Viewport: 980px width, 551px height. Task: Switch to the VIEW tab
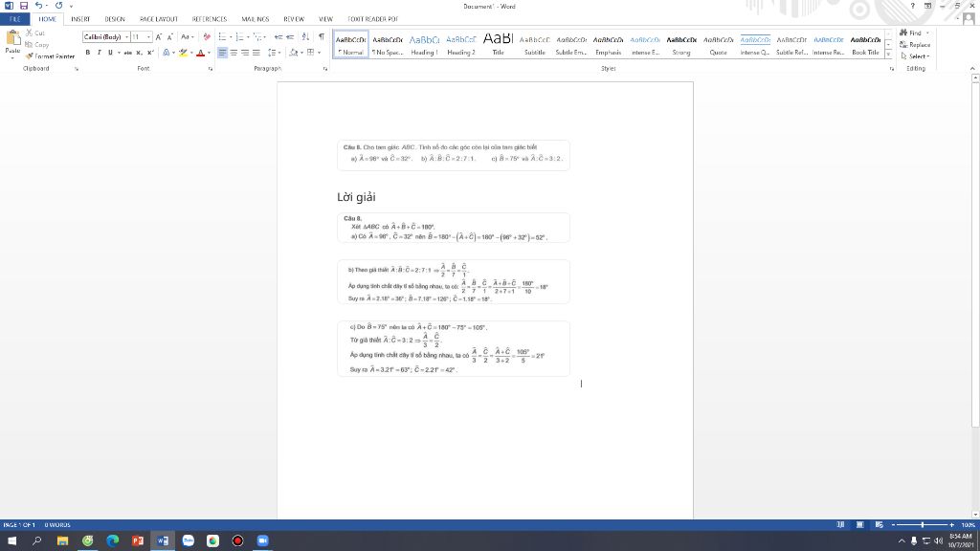pos(325,19)
